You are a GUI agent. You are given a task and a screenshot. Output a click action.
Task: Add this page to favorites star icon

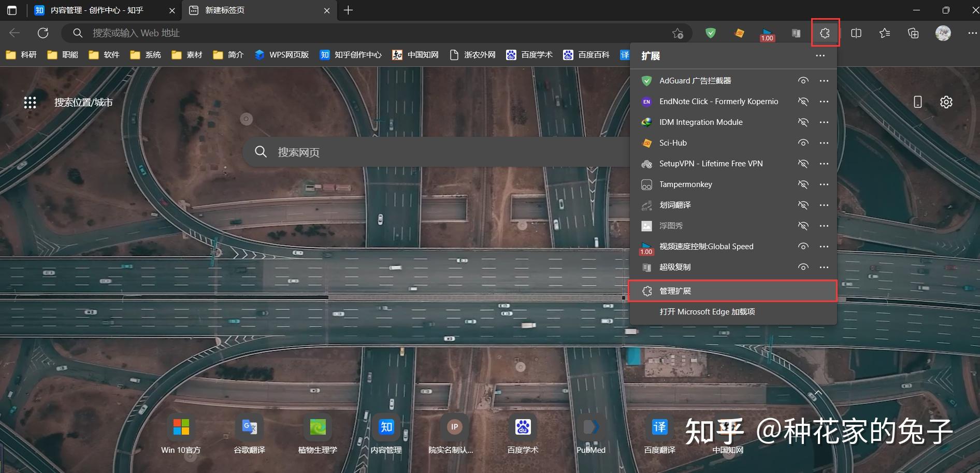(678, 33)
